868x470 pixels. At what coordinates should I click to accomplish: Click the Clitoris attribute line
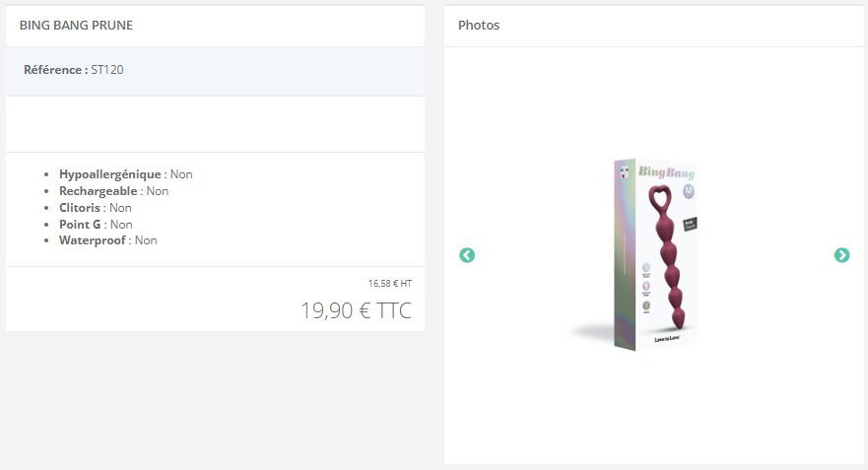(x=96, y=208)
